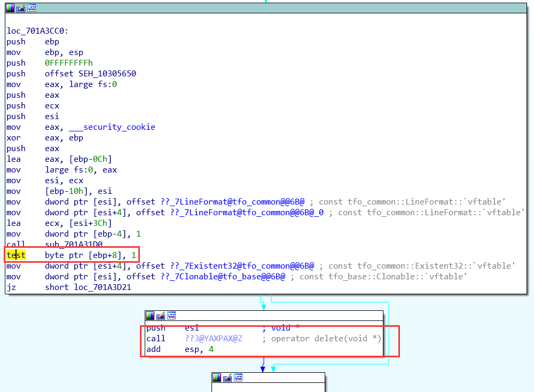Viewport: 534px width, 392px height.
Task: Click the ??_7Clonable@tfo_base@@6B@ vftable symbol
Action: click(x=223, y=277)
